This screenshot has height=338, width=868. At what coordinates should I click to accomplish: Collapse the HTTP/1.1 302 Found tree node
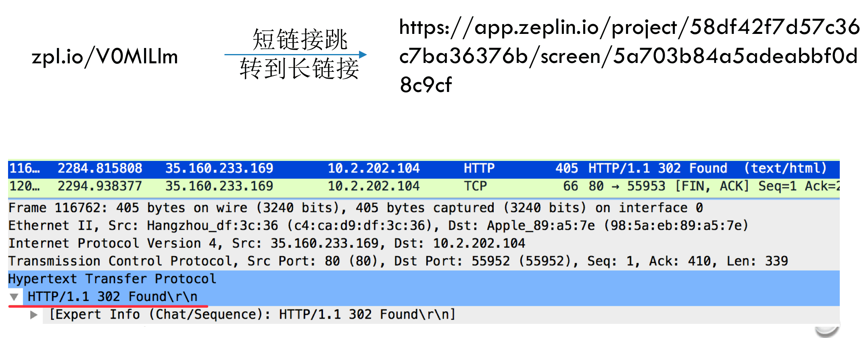(14, 297)
